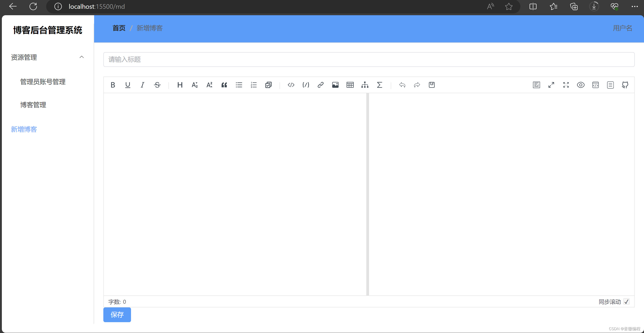Toggle preview pane with eye icon

[x=581, y=85]
